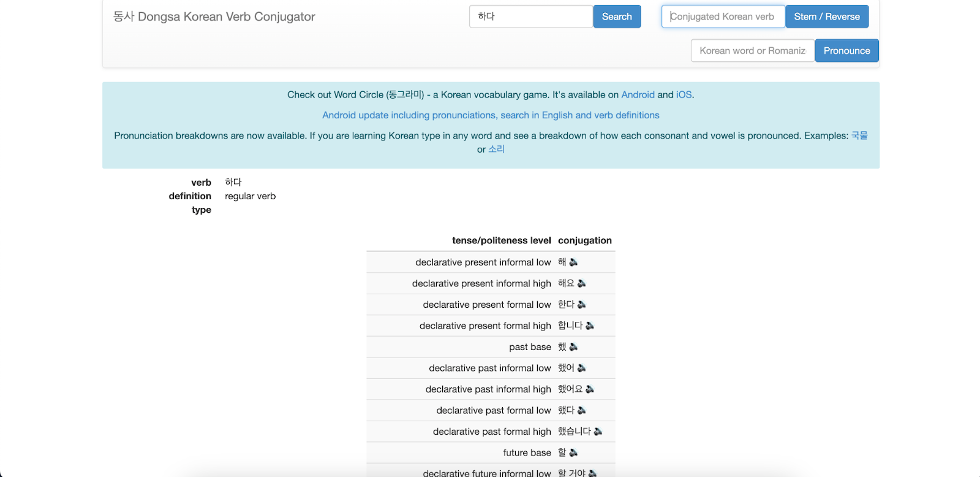This screenshot has width=980, height=477.
Task: Play audio for 한다 conjugation
Action: 582,305
